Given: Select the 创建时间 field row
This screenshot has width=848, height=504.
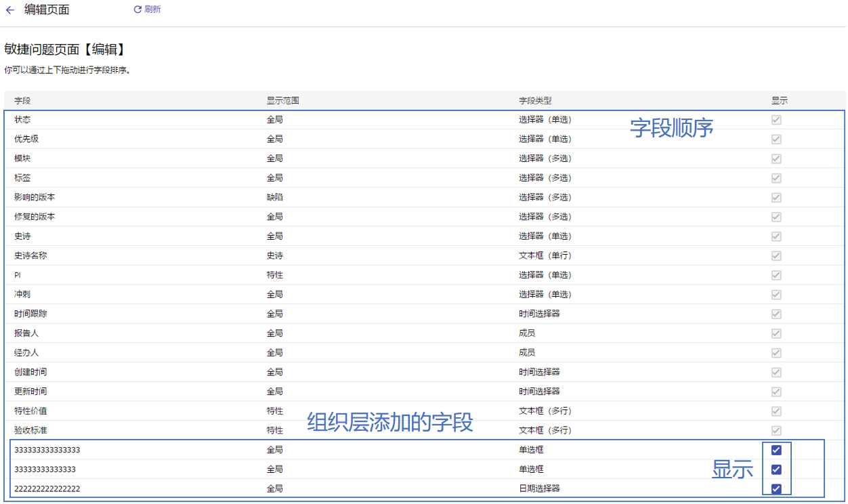Looking at the screenshot, I should click(30, 373).
